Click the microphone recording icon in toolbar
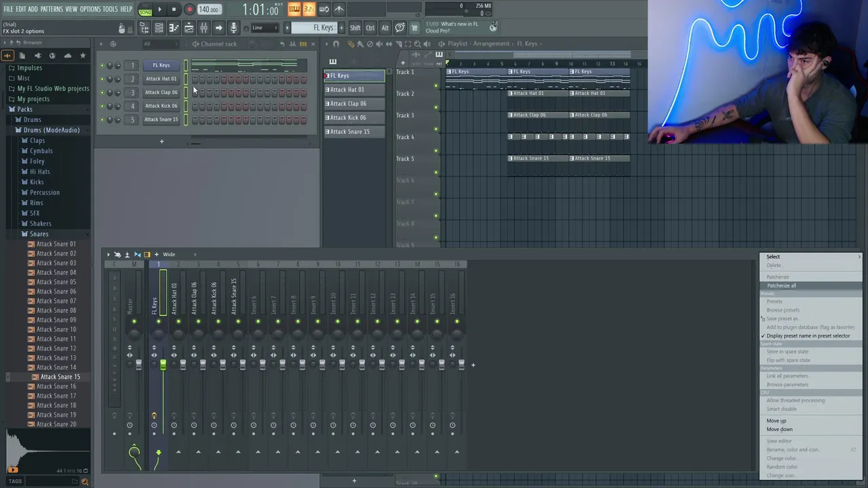868x488 pixels. coord(233,28)
